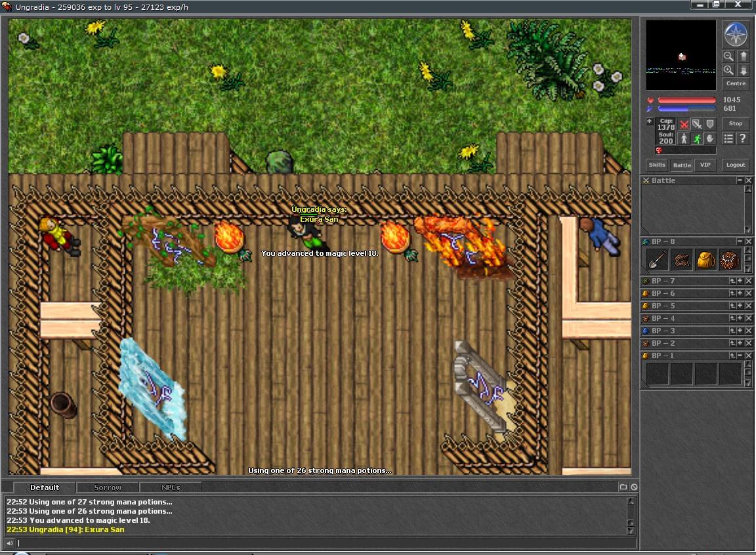Toggle secure mode hand icon

coord(709,139)
